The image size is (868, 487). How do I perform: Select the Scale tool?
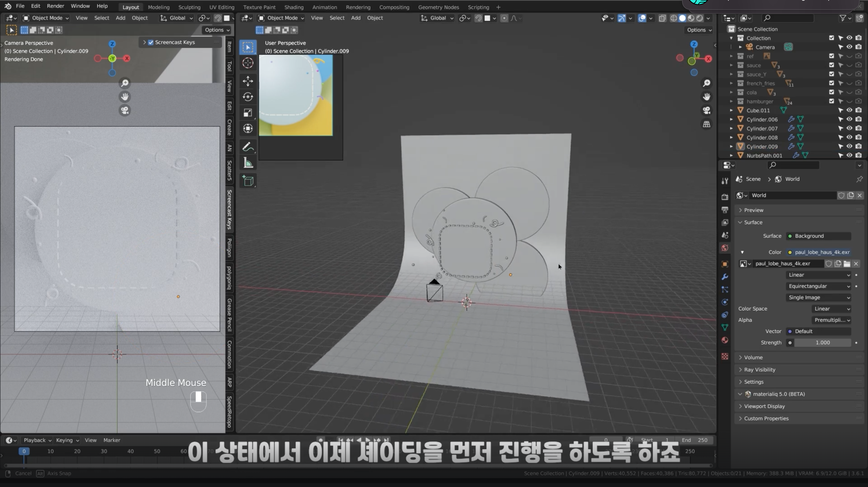[248, 113]
